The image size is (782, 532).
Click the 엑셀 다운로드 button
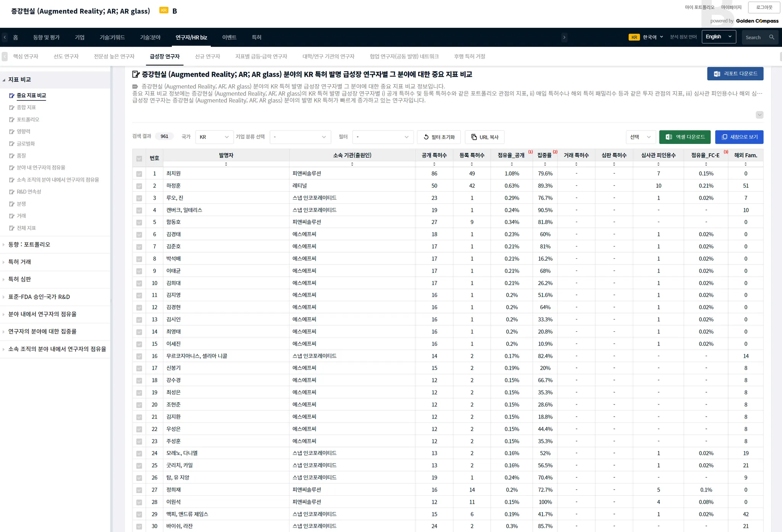pos(685,137)
